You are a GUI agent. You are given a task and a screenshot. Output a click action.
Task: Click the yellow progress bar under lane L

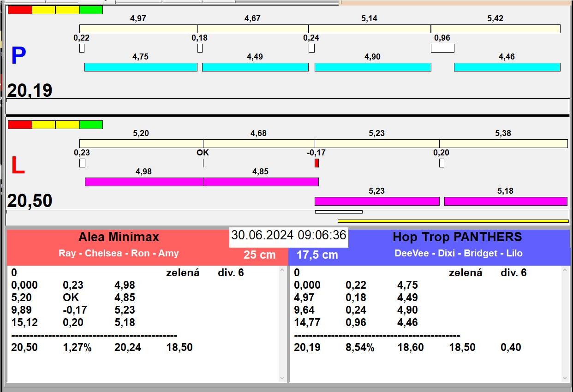tap(453, 221)
